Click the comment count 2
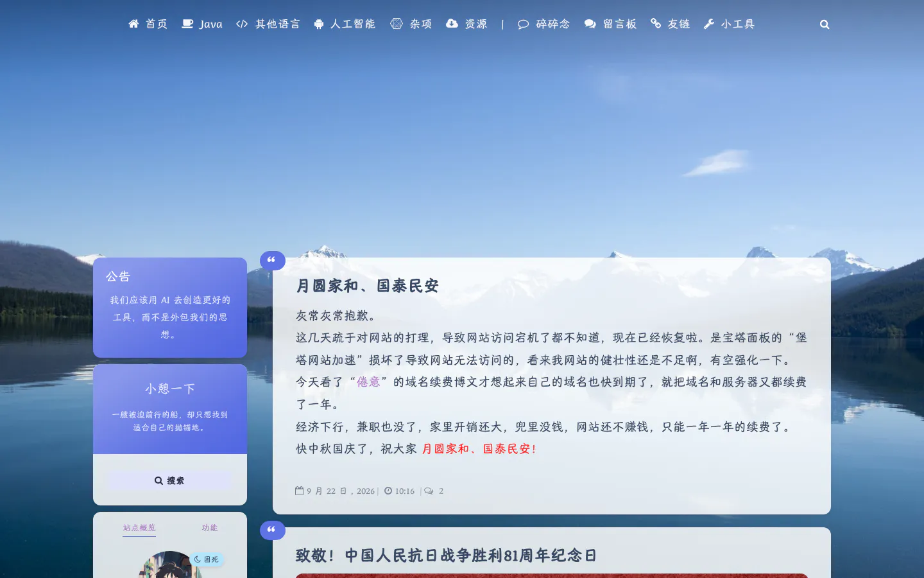924x578 pixels. click(x=441, y=491)
